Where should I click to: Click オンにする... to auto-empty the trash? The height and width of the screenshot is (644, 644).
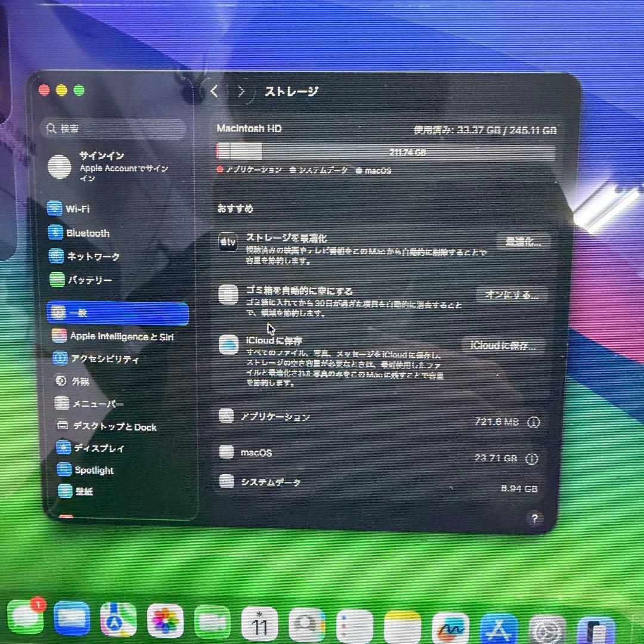512,295
